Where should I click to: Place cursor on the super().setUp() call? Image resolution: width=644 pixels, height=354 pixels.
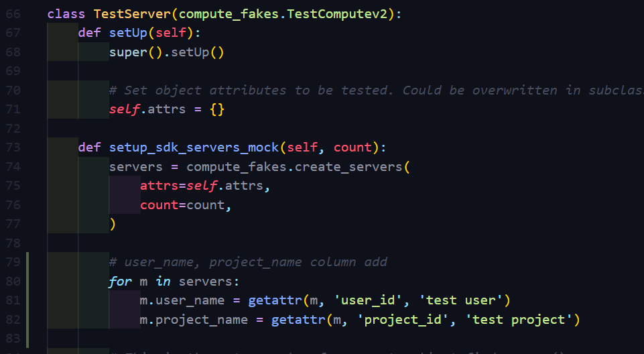click(x=166, y=52)
